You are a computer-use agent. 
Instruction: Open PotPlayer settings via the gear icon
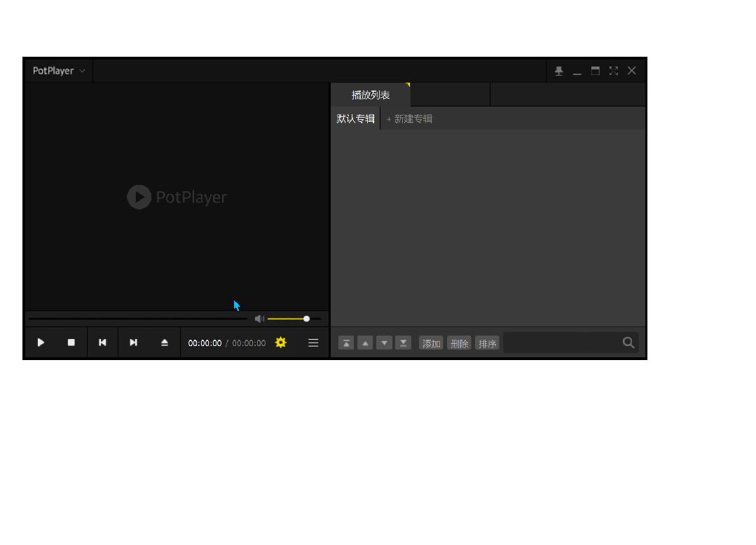pos(280,343)
